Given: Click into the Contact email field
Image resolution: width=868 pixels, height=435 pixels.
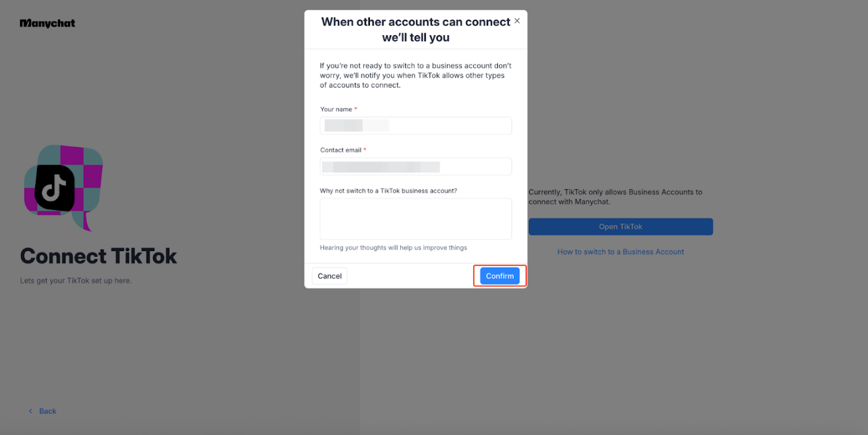Looking at the screenshot, I should coord(415,167).
